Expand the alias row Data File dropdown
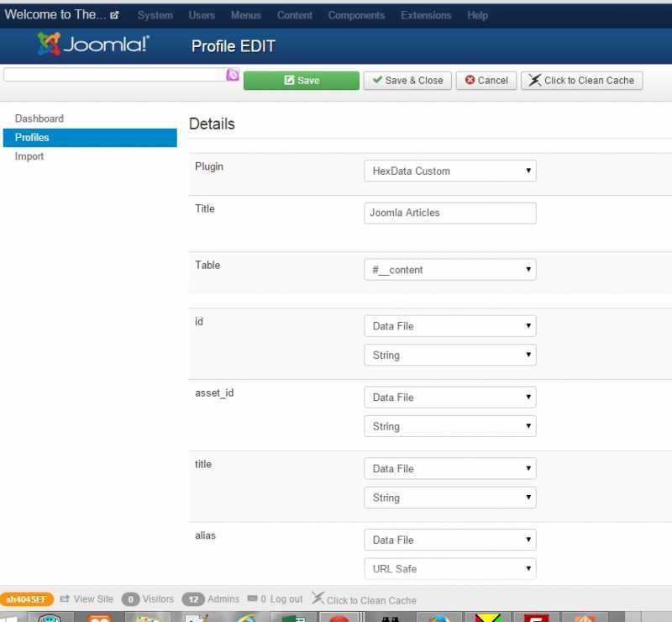This screenshot has width=672, height=622. click(x=450, y=540)
